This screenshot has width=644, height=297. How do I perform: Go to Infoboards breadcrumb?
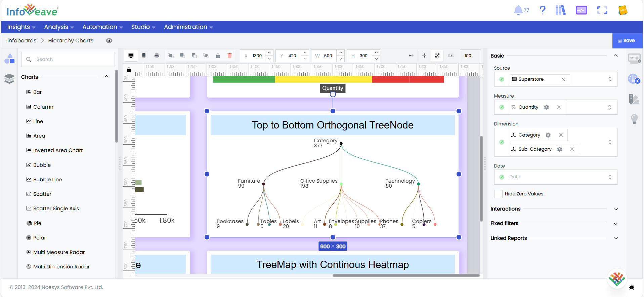pos(22,41)
